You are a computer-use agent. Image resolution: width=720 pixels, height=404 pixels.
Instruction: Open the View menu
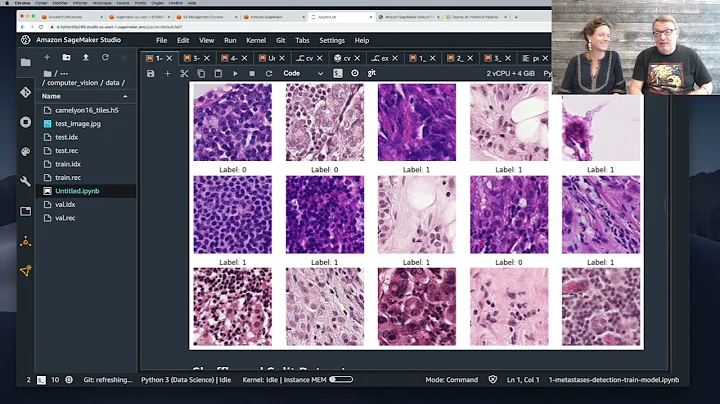point(206,40)
